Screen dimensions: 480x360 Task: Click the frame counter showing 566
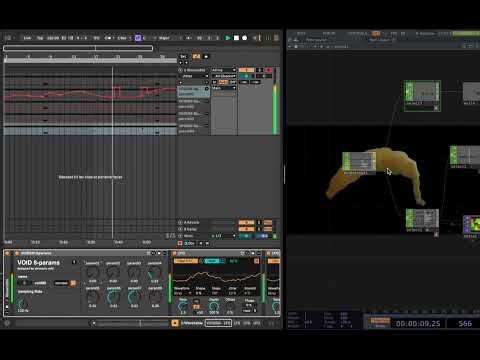[x=465, y=323]
